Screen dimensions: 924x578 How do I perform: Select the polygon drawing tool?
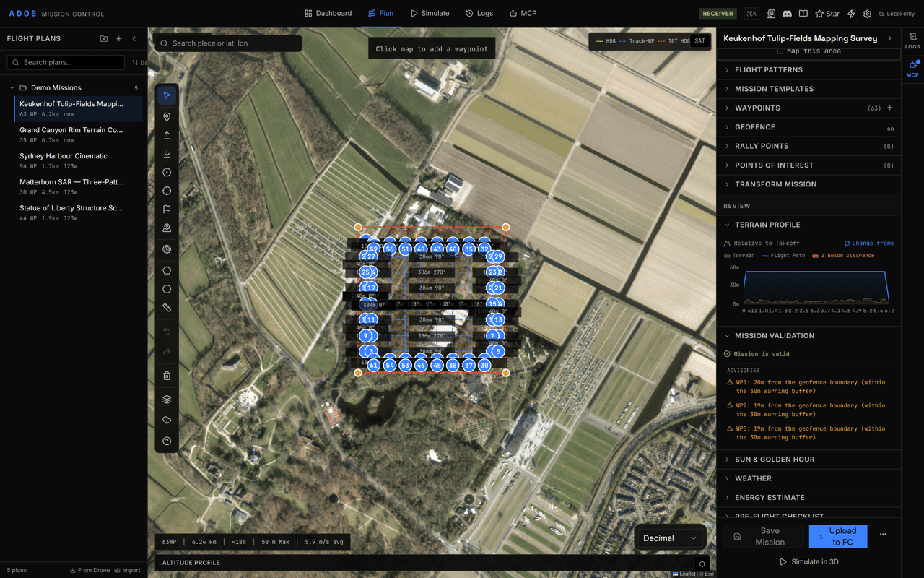[167, 270]
